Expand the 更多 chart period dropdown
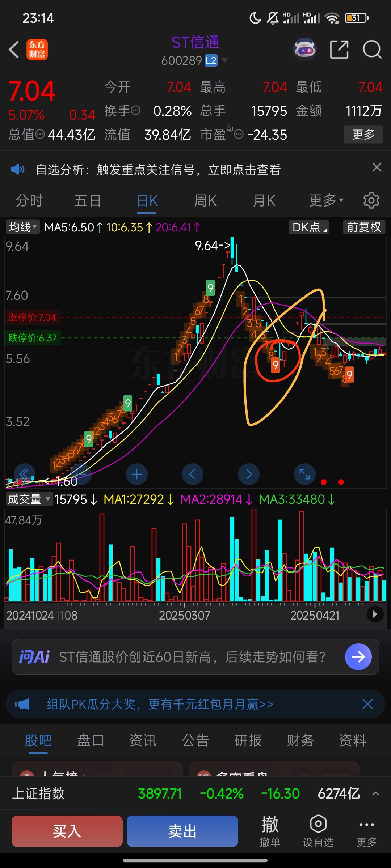The width and height of the screenshot is (391, 868). tap(326, 200)
